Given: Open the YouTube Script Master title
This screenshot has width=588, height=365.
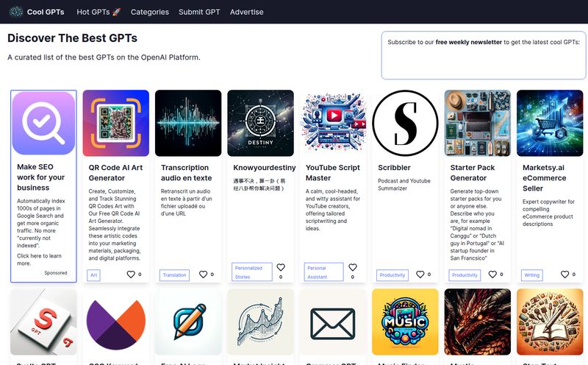Looking at the screenshot, I should click(333, 173).
